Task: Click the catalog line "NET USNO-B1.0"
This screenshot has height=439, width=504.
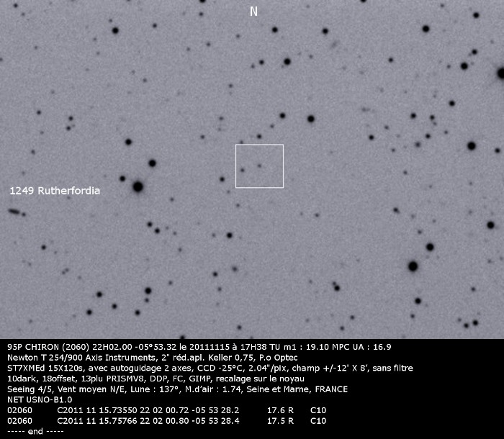Action: [x=40, y=400]
